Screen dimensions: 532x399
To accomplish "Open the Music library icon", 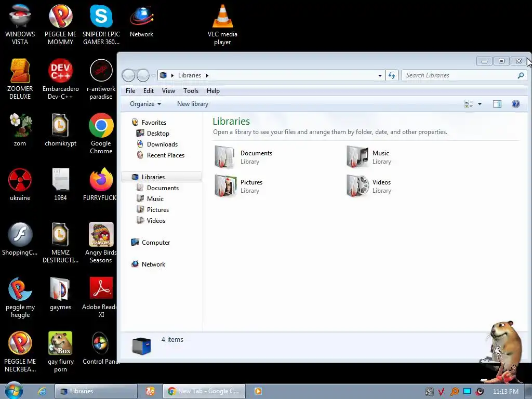I will point(357,157).
